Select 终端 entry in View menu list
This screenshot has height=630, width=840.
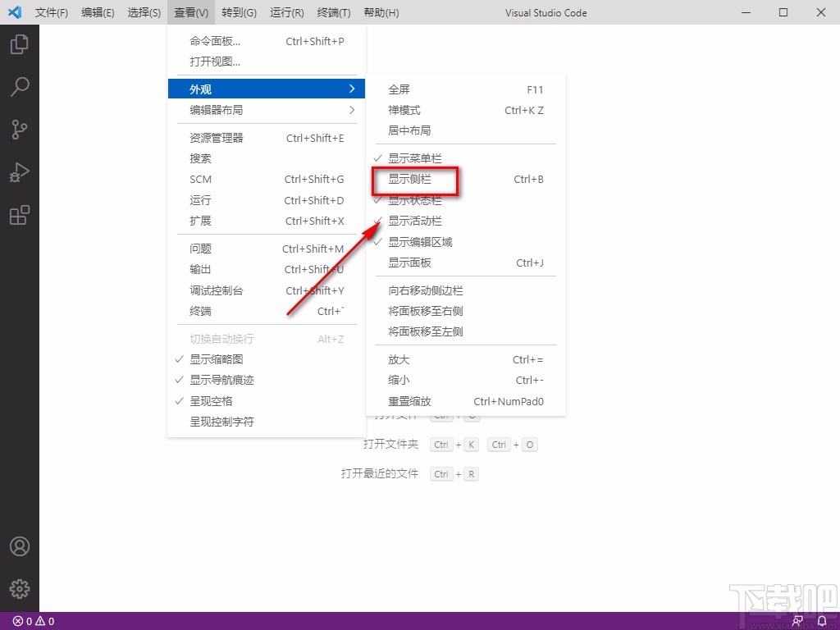click(x=267, y=311)
